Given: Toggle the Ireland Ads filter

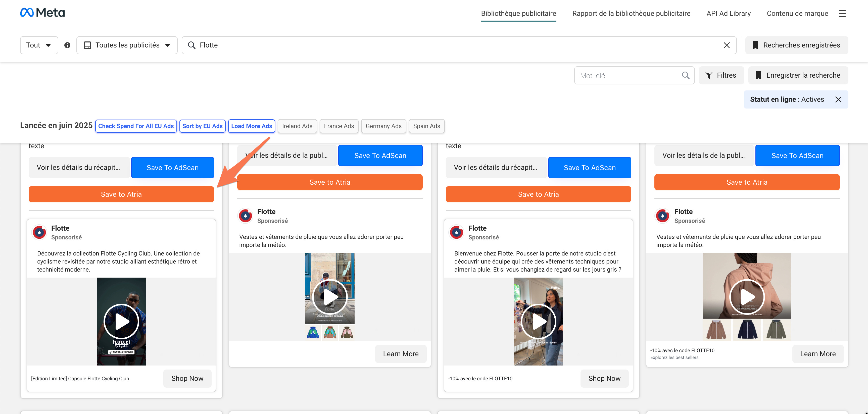Looking at the screenshot, I should tap(297, 126).
